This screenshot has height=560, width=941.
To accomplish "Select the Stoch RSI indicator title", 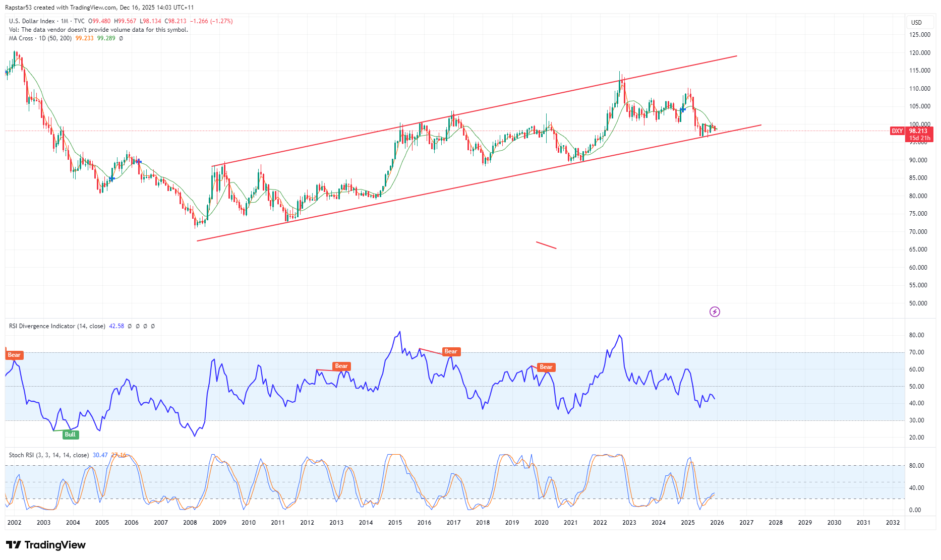I will point(22,455).
